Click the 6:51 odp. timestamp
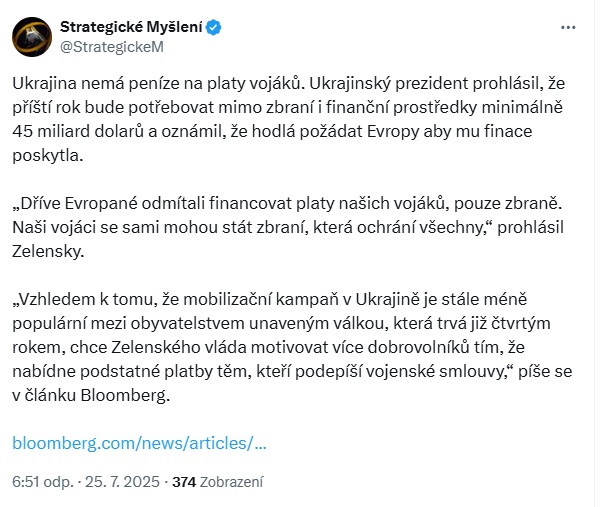Image resolution: width=602 pixels, height=507 pixels. (x=43, y=482)
